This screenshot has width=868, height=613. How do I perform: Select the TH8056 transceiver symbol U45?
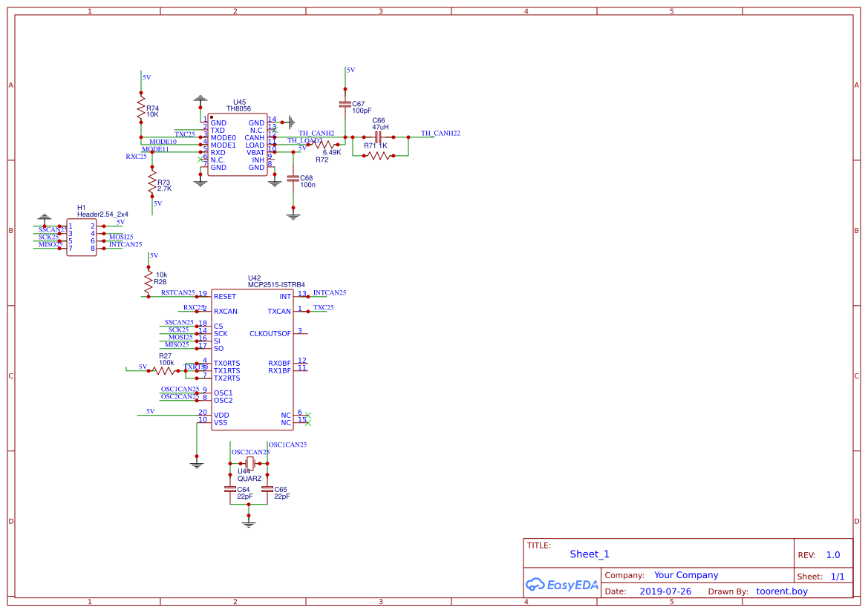coord(236,145)
